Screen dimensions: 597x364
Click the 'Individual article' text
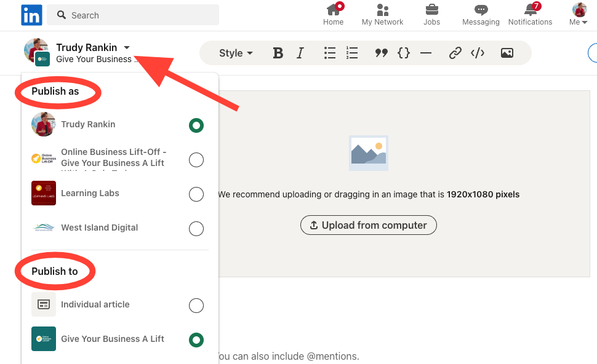[x=95, y=304]
